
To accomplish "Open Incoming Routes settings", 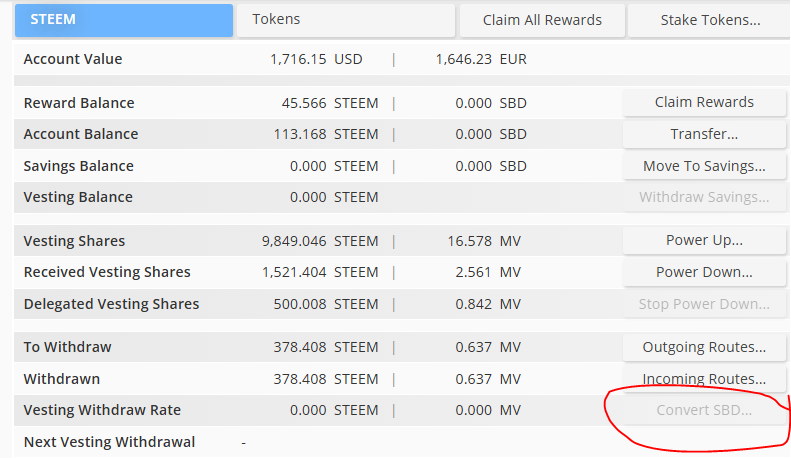I will 704,379.
